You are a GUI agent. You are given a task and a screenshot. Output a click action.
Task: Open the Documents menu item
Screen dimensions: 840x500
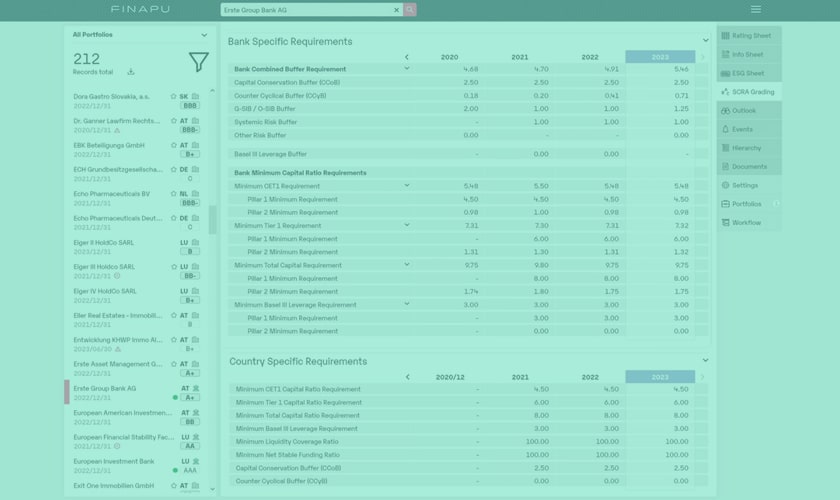pyautogui.click(x=749, y=167)
